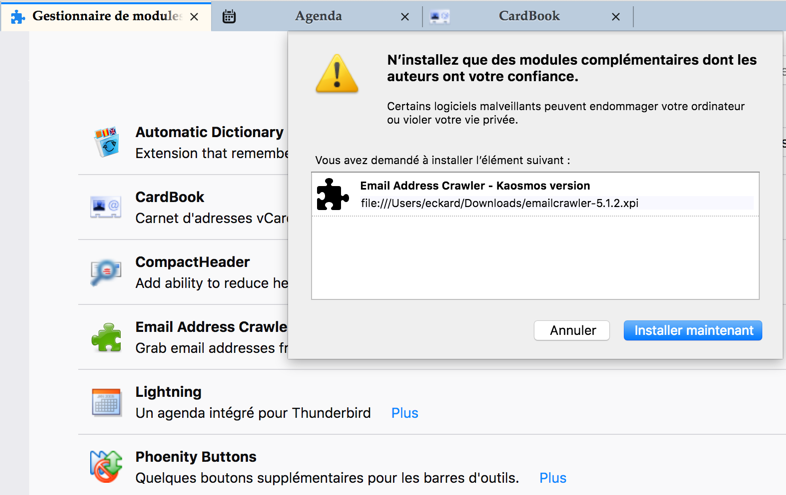
Task: Expand Lightning description via Plus link
Action: coord(405,413)
